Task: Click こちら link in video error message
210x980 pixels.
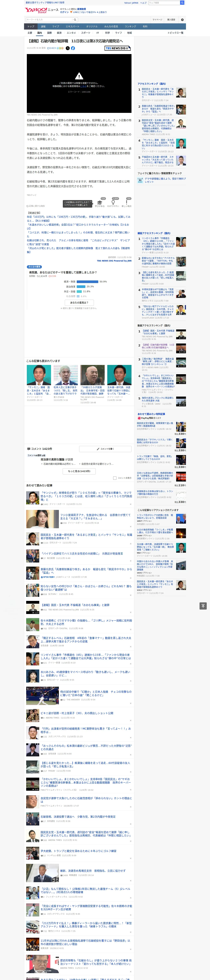Action: tap(83, 86)
